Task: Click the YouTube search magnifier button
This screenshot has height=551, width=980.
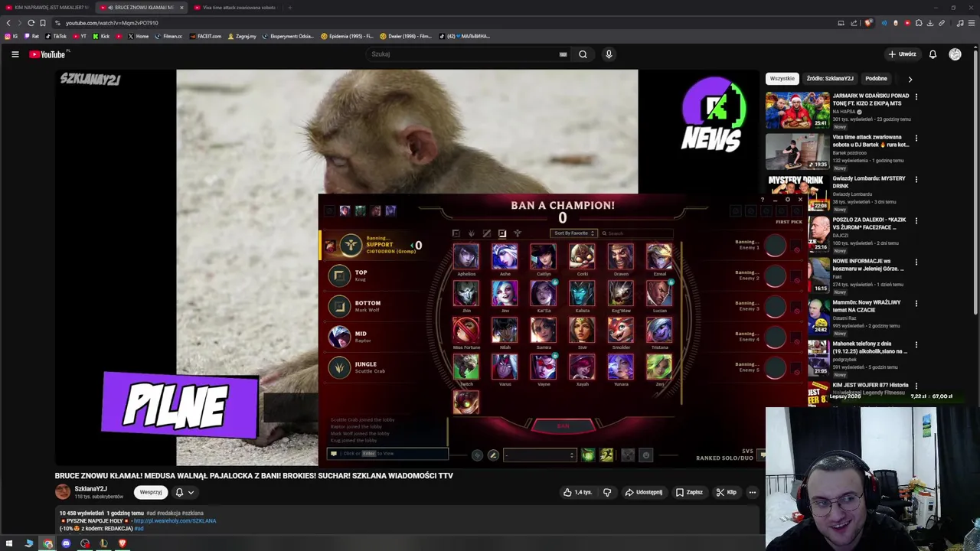Action: 583,54
